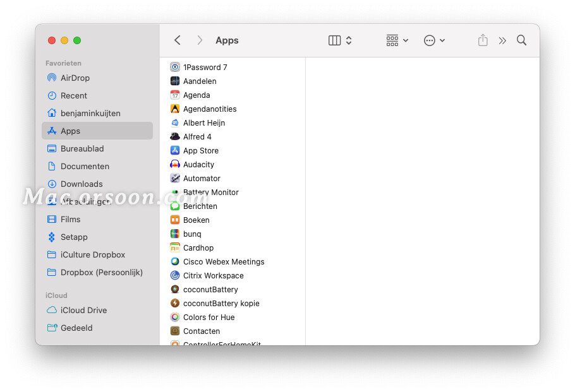Select the Contacten app icon
575x392 pixels.
pos(175,331)
